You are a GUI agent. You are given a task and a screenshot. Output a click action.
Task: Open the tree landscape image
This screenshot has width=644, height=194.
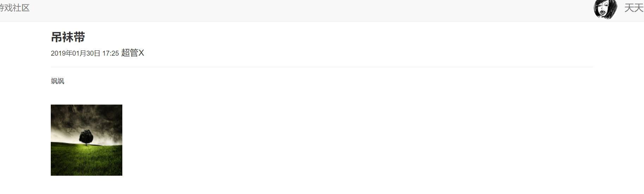click(86, 140)
